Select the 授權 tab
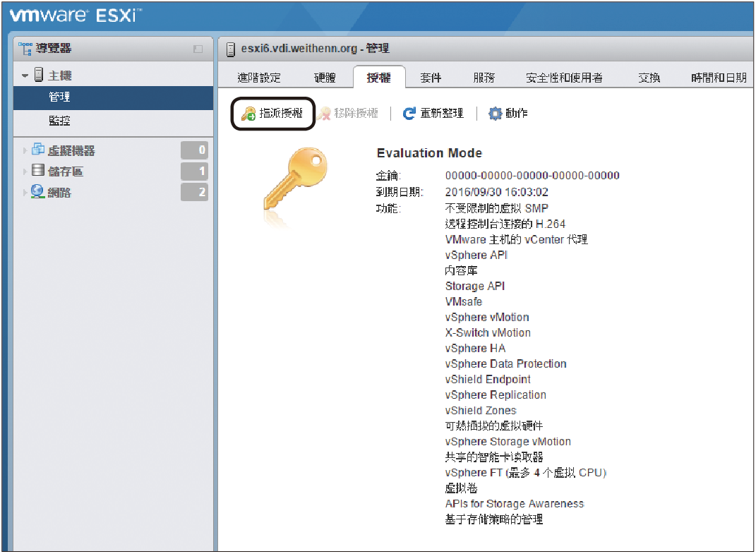This screenshot has width=756, height=554. point(379,77)
